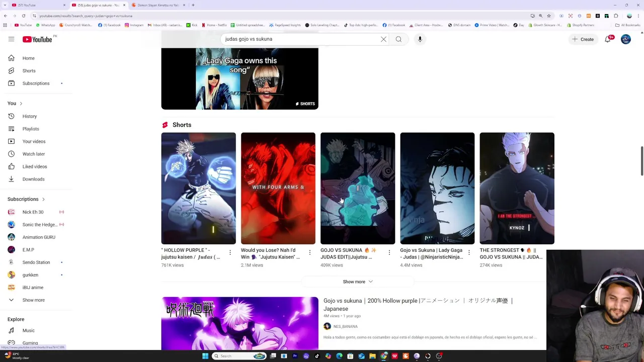Image resolution: width=644 pixels, height=362 pixels.
Task: Expand the 'You' section
Action: point(15,104)
